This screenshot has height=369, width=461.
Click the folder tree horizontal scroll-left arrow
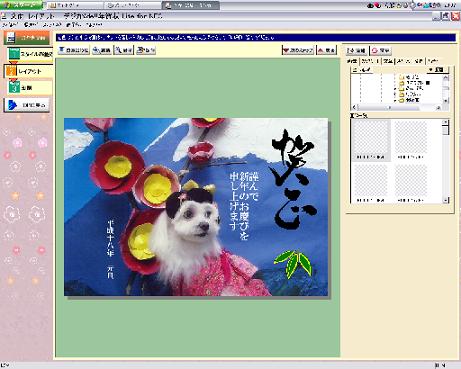[x=354, y=108]
